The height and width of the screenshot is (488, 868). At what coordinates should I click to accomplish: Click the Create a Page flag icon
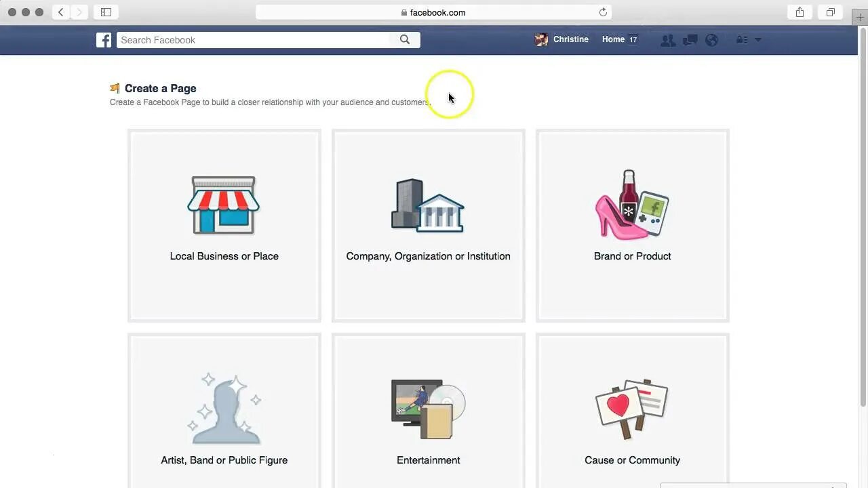[x=115, y=88]
